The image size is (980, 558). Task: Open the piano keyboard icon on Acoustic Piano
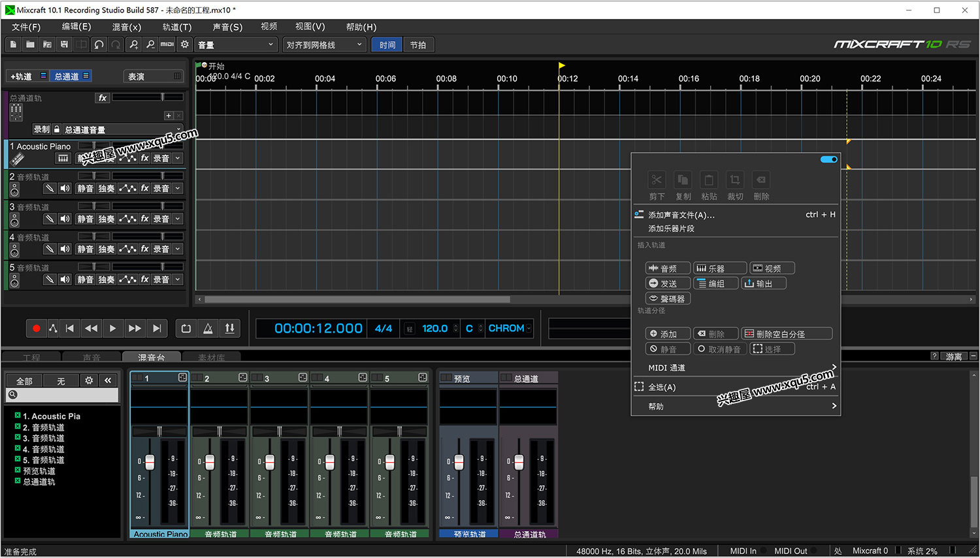pyautogui.click(x=63, y=158)
